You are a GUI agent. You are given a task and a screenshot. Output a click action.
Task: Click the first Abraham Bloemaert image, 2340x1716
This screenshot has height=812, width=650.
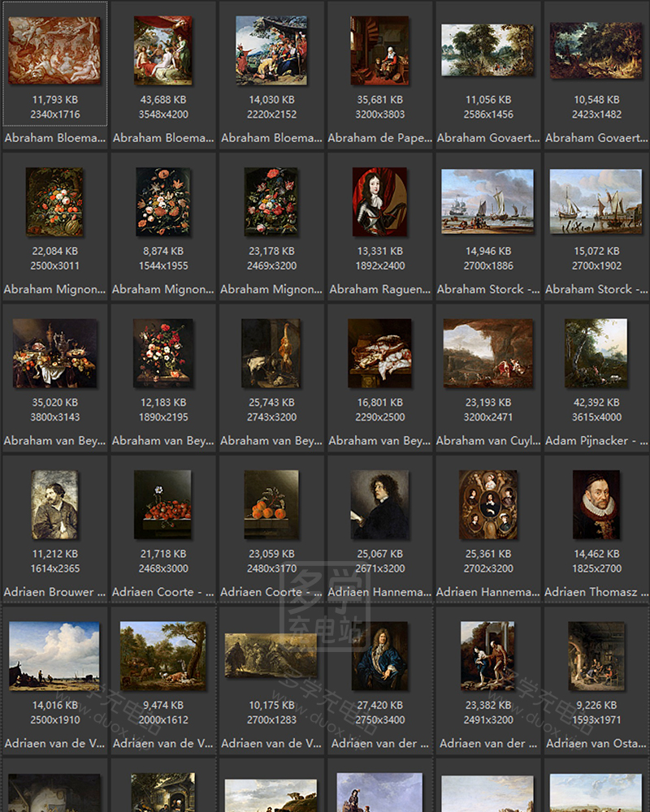[55, 50]
